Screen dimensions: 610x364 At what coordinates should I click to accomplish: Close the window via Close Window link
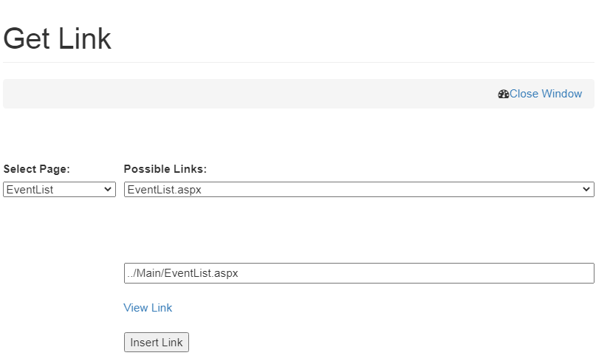[x=545, y=94]
